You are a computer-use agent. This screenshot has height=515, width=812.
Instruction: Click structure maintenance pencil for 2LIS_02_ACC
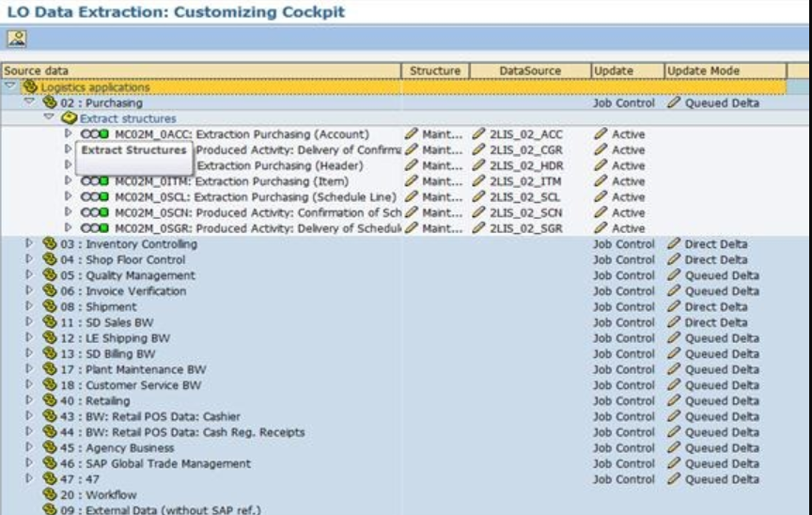click(412, 133)
